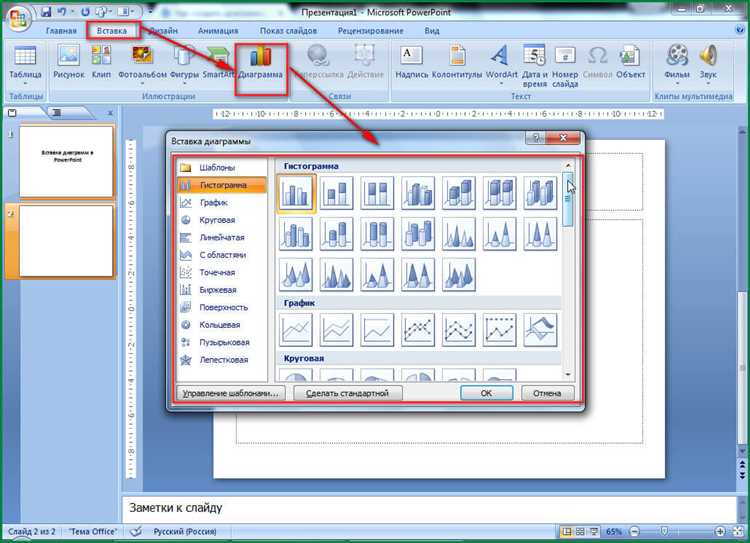Click the Номер слайда icon
This screenshot has width=750, height=543.
pyautogui.click(x=565, y=56)
